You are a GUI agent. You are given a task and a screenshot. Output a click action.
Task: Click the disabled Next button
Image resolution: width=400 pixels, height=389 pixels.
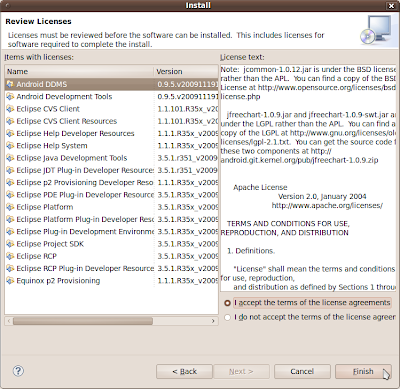point(241,371)
